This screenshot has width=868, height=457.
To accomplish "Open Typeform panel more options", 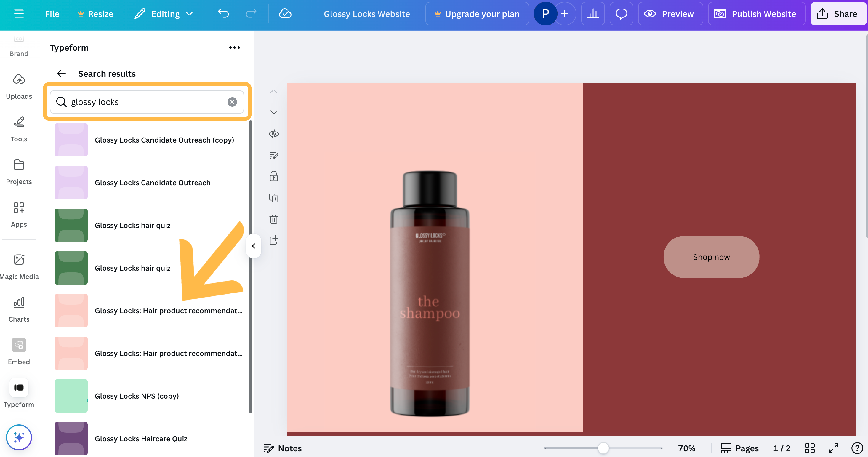I will (x=235, y=47).
